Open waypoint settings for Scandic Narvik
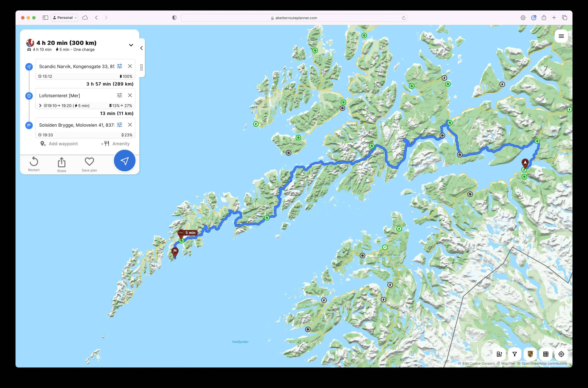This screenshot has height=388, width=588. (120, 66)
